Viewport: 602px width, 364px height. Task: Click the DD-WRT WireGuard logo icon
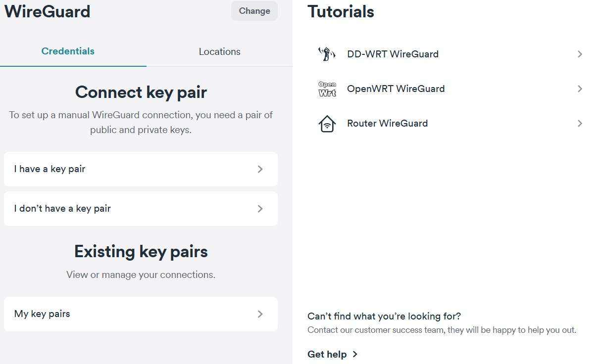(x=327, y=54)
